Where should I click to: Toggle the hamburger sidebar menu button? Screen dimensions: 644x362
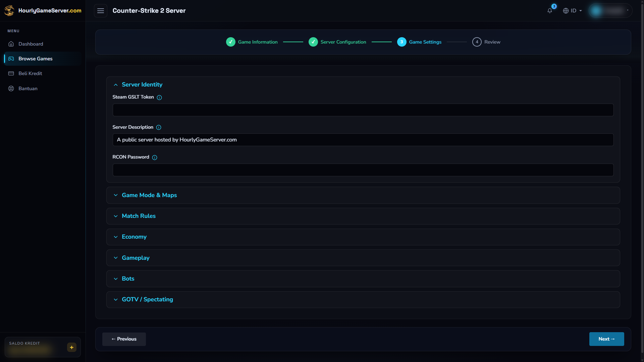tap(101, 11)
